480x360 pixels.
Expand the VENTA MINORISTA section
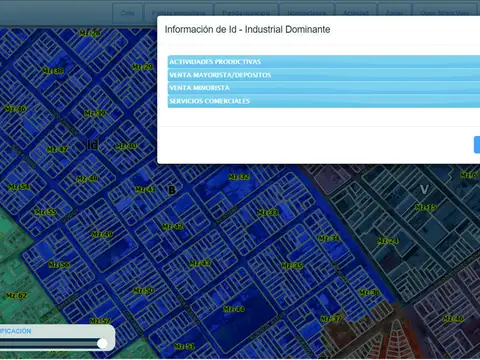[x=324, y=88]
